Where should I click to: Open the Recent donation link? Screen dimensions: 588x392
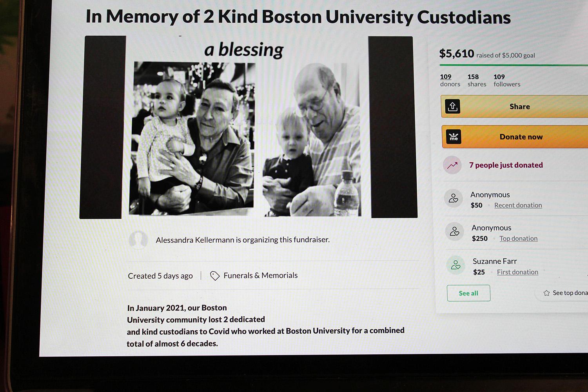pos(518,205)
